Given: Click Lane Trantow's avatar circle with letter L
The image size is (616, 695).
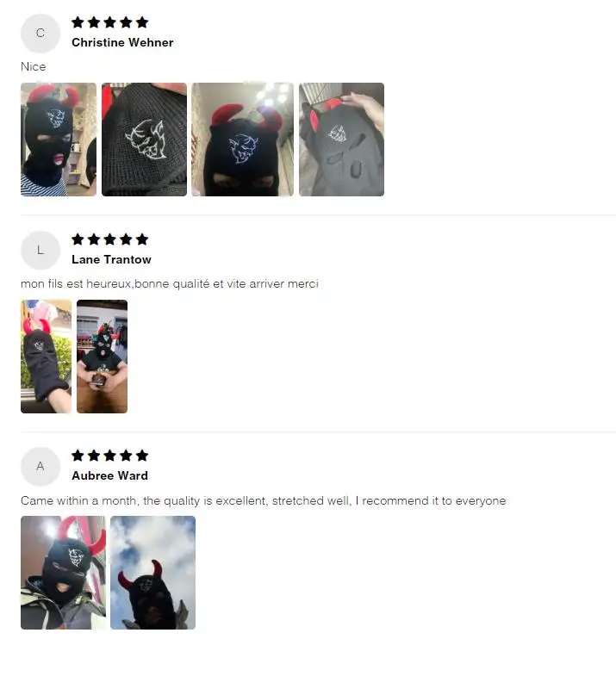Looking at the screenshot, I should point(40,250).
